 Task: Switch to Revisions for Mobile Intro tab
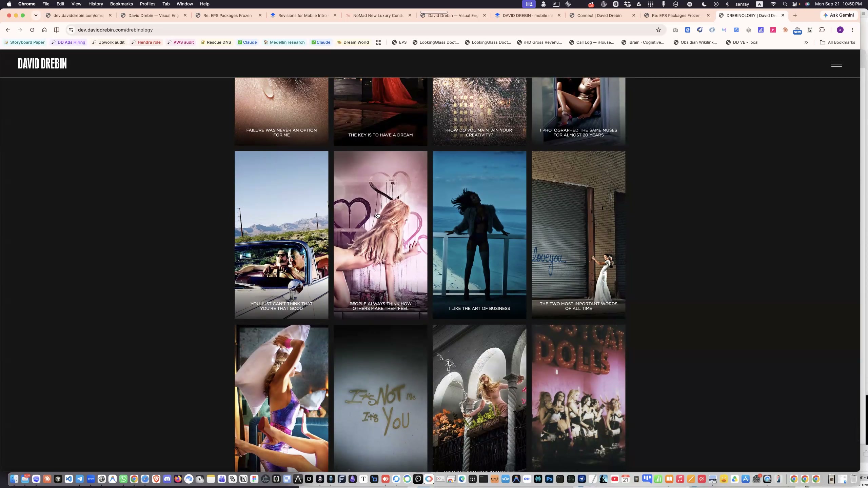coord(302,15)
